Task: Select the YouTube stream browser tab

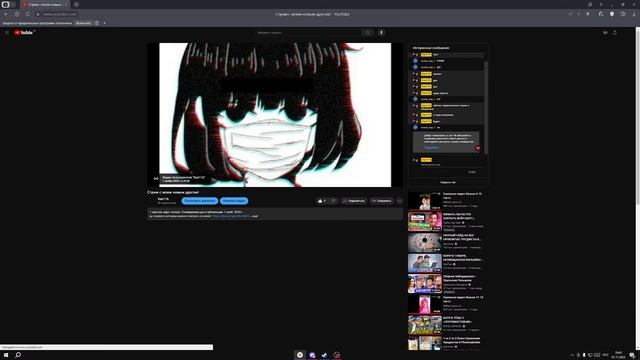Action: click(44, 4)
